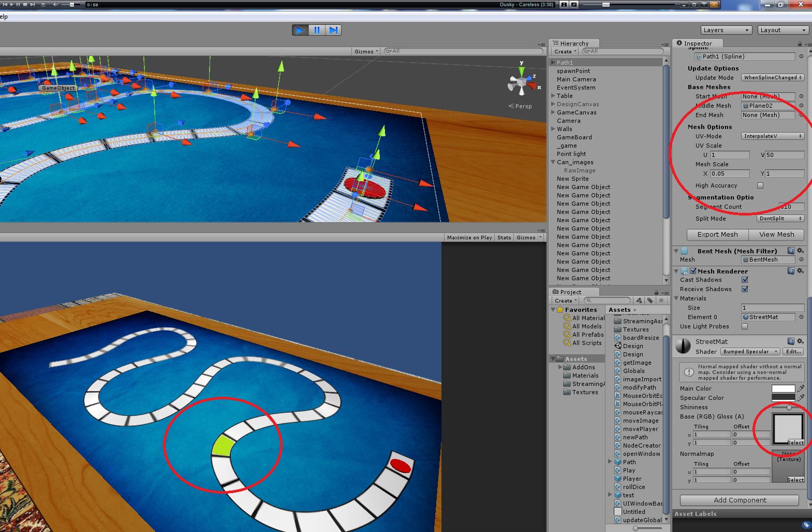Collapse the Can_images object in Hierarchy
The height and width of the screenshot is (532, 812).
coord(553,162)
